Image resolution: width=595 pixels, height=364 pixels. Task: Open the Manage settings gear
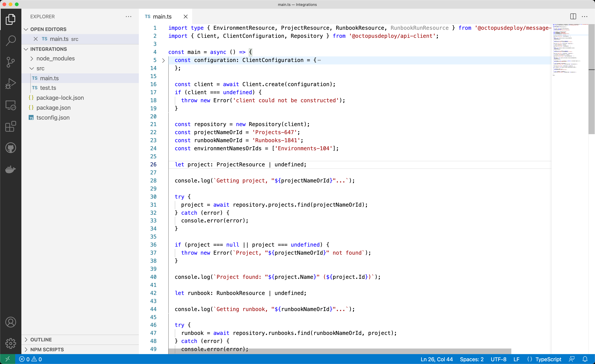[11, 344]
